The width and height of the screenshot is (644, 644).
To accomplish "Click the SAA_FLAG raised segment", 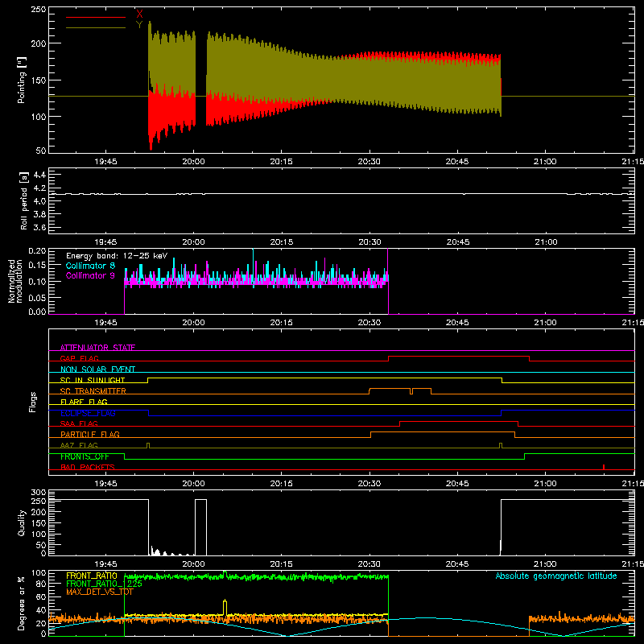I will [459, 422].
